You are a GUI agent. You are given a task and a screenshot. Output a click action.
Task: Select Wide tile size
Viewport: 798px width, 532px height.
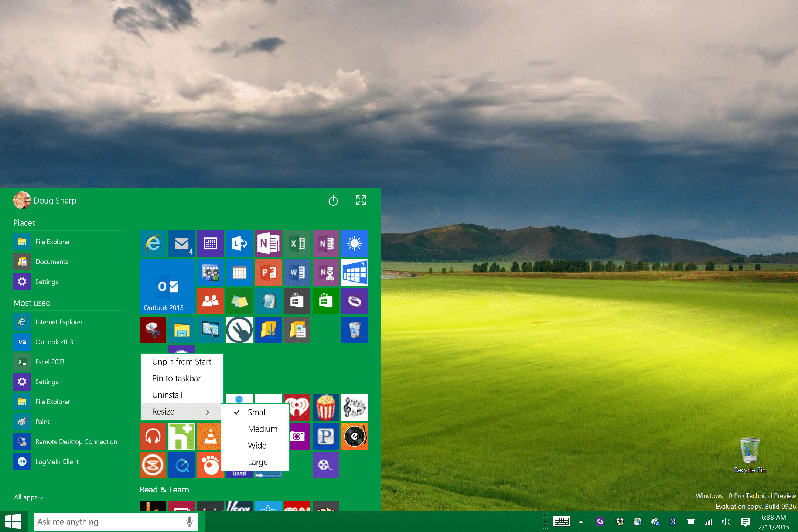click(255, 446)
